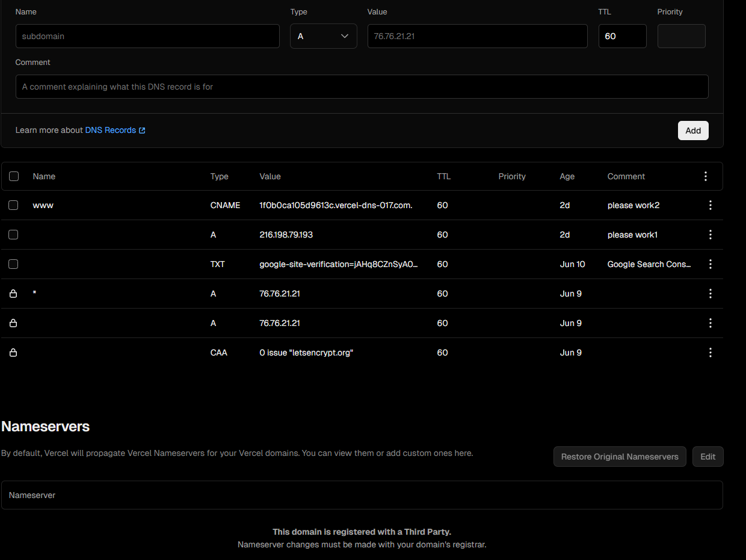Click the TTL column header
746x560 pixels.
coord(443,176)
